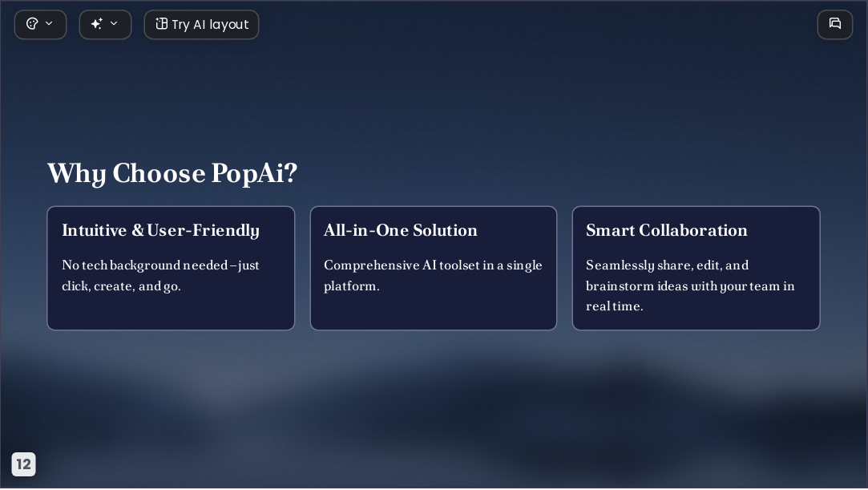868x490 pixels.
Task: Select the 'Intuitive & User-Friendly' card title
Action: pos(160,230)
